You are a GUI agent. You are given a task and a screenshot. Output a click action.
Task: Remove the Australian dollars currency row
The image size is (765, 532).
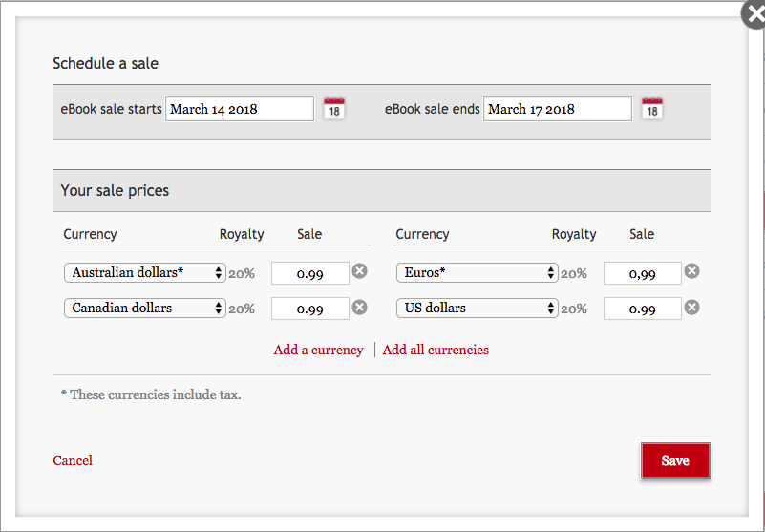(359, 271)
